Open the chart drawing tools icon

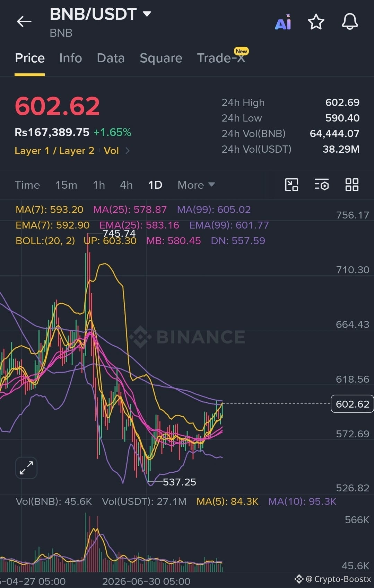[292, 185]
